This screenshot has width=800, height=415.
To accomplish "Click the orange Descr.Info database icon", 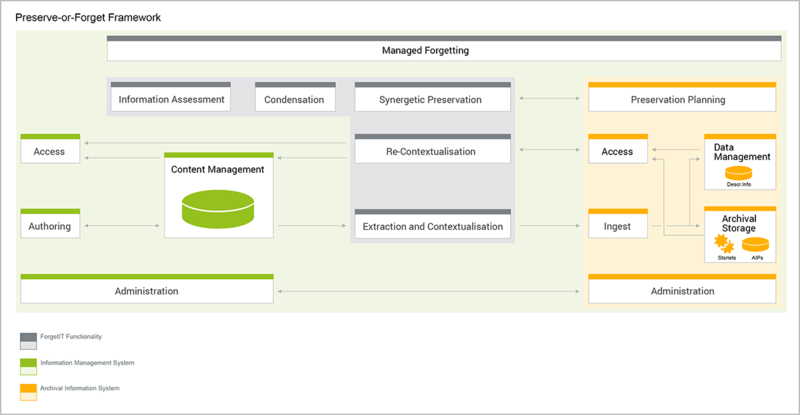I will point(738,173).
